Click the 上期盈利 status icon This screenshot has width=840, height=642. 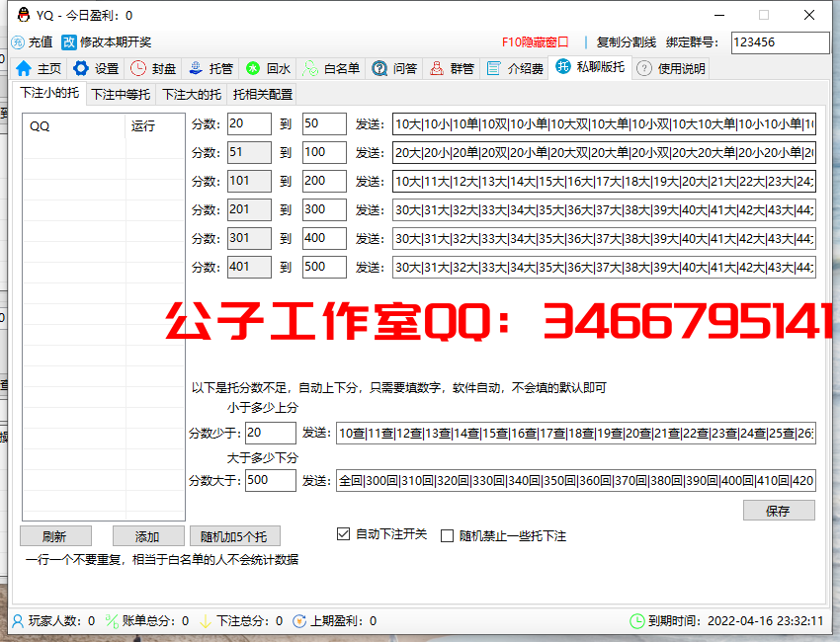pos(299,621)
